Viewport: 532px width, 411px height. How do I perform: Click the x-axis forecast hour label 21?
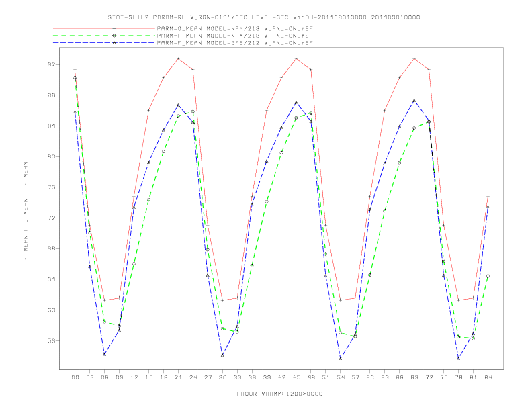[x=178, y=377]
